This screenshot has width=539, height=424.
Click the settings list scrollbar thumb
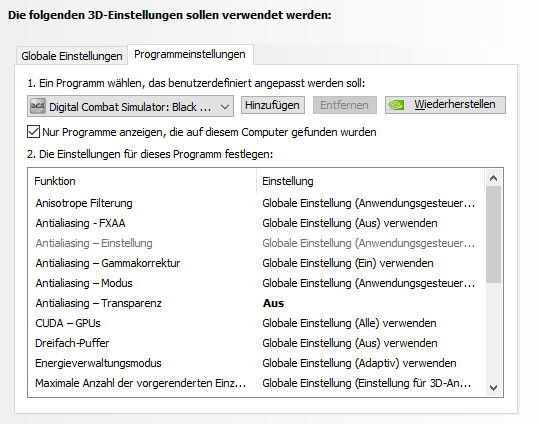tap(494, 235)
